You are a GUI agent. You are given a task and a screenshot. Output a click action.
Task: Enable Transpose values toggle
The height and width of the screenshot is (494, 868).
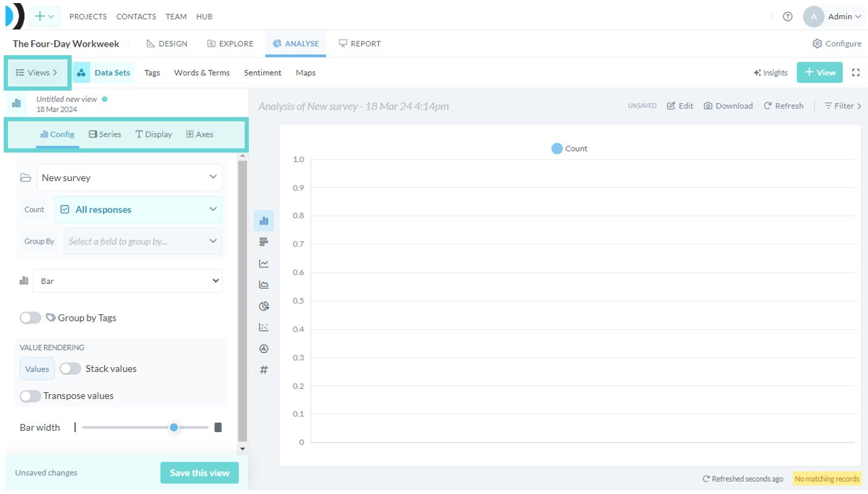[30, 395]
